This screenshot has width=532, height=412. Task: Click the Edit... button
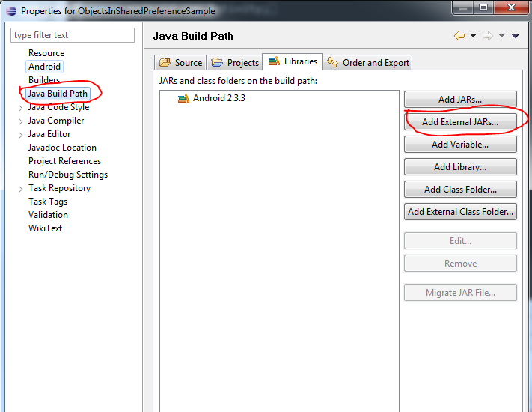coord(460,240)
